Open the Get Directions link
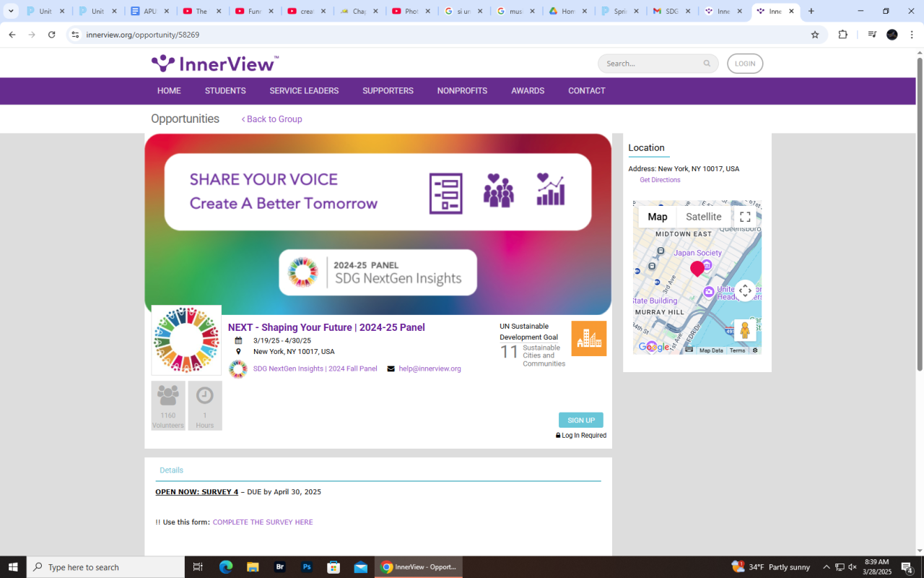This screenshot has width=924, height=578. tap(660, 180)
